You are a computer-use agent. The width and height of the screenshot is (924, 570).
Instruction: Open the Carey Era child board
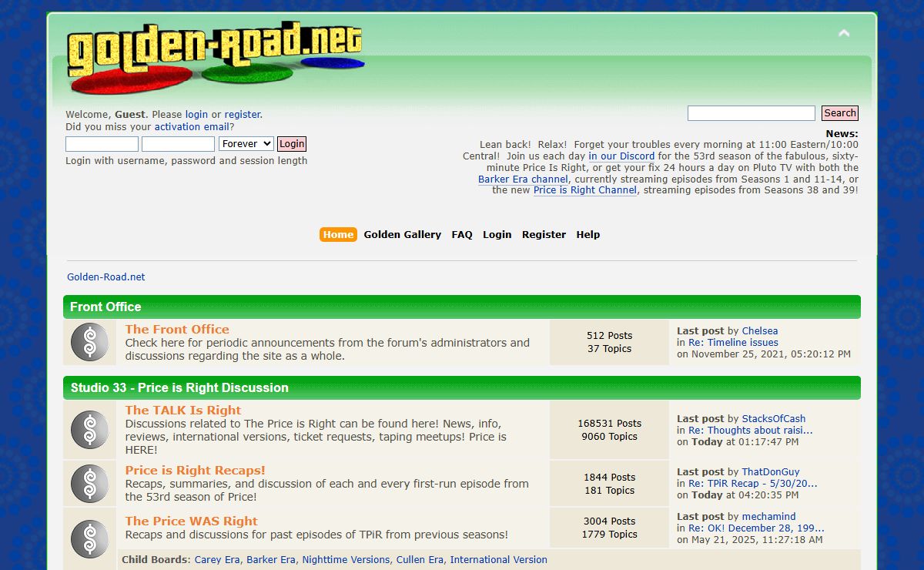[x=217, y=560]
